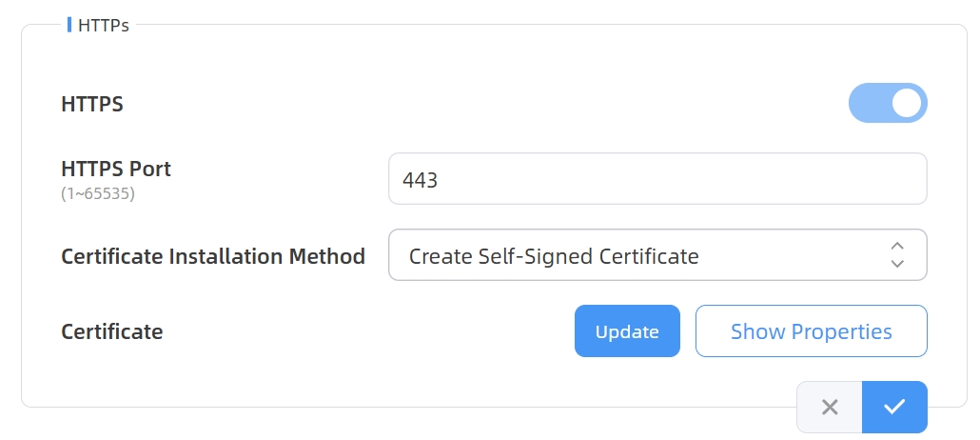Click the HTTPs section heading
This screenshot has height=440, width=980.
(x=103, y=25)
